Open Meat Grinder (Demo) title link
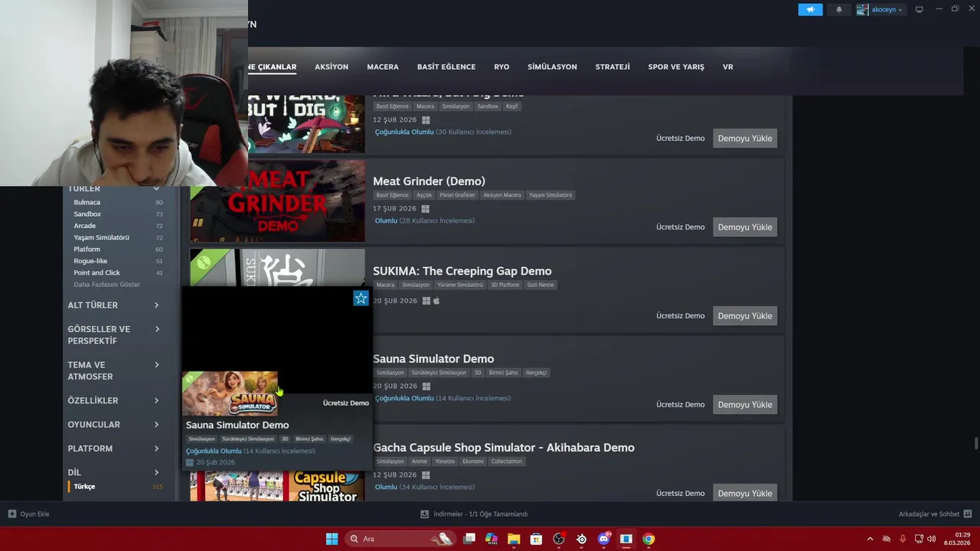The height and width of the screenshot is (551, 980). [x=429, y=181]
